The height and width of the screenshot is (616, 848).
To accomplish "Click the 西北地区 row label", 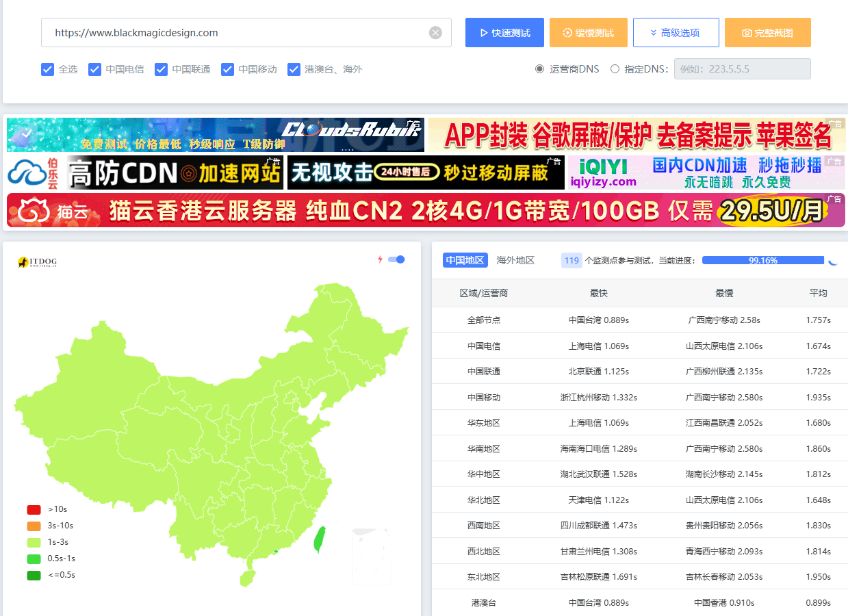I will click(x=484, y=552).
